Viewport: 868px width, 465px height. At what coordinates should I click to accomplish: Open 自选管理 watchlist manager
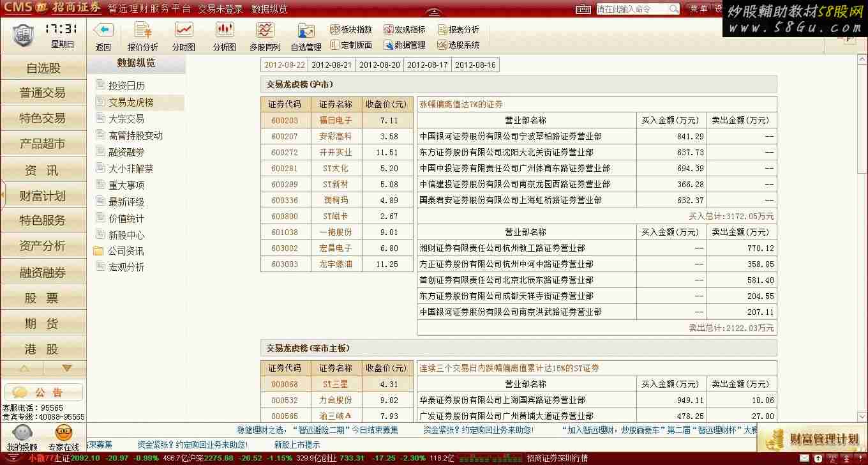pos(306,36)
